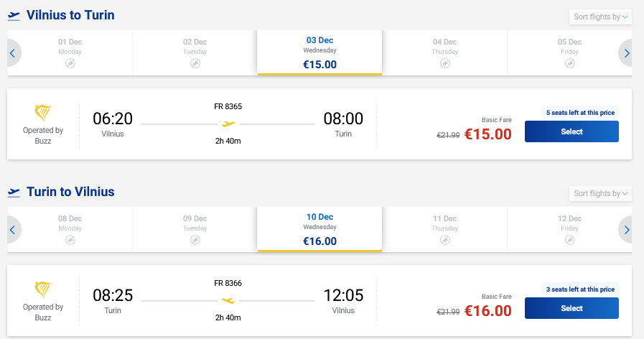Image resolution: width=644 pixels, height=339 pixels.
Task: Select the €15.00 Vilnius to Turin flight
Action: (x=571, y=131)
